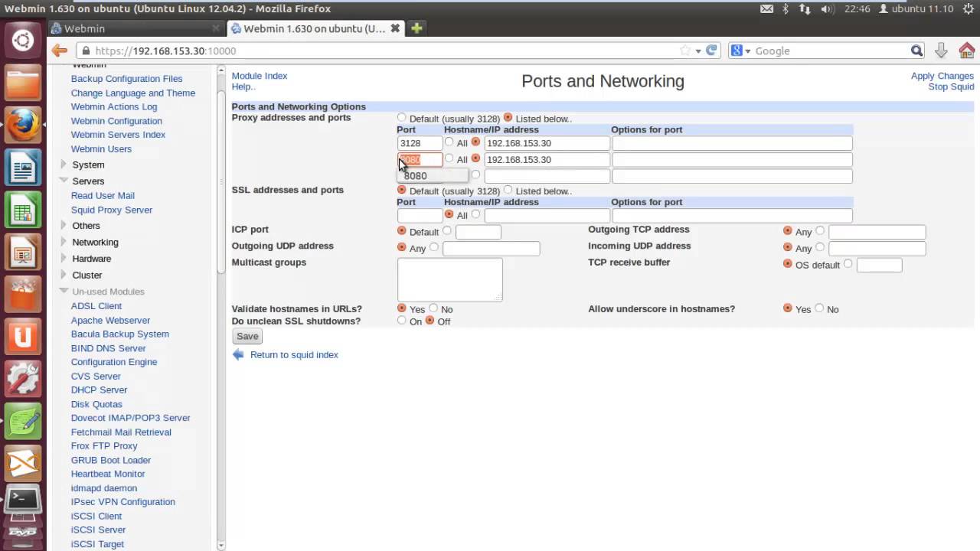980x551 pixels.
Task: Open the 22:46 clock menu
Action: (857, 8)
